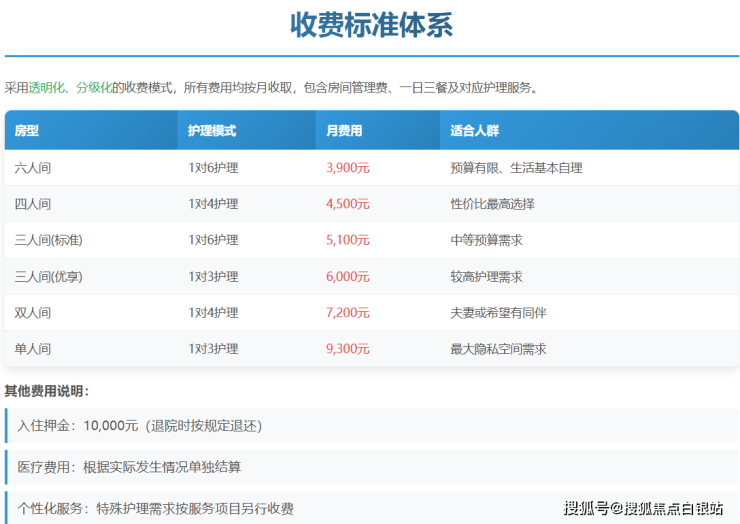The width and height of the screenshot is (740, 524).
Task: Click the 4,500元 price in red
Action: tap(347, 204)
